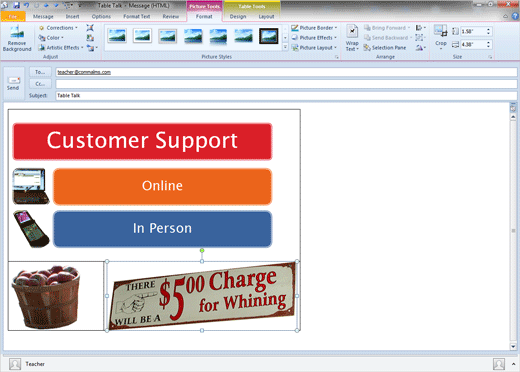The height and width of the screenshot is (372, 520).
Task: Open the Selection Pane
Action: 385,48
